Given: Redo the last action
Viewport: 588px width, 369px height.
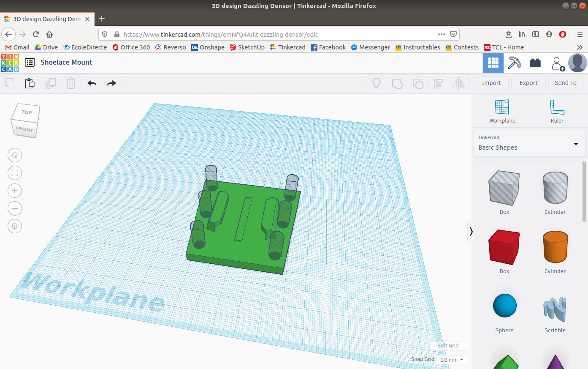Looking at the screenshot, I should tap(111, 83).
